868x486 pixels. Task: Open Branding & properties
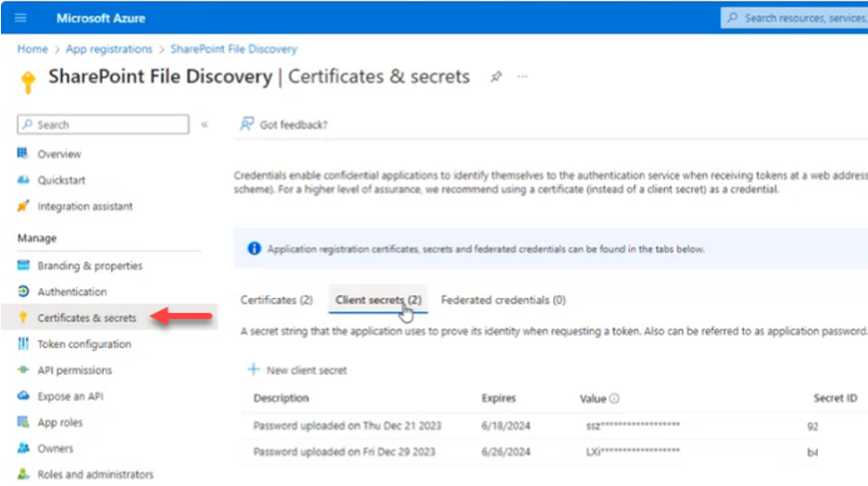(x=90, y=266)
